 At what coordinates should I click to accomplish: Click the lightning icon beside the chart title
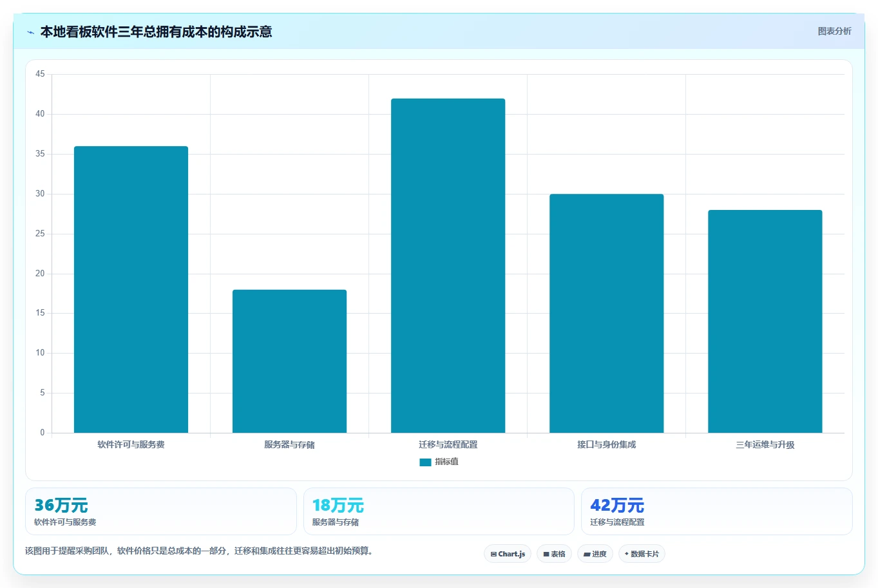tap(30, 32)
